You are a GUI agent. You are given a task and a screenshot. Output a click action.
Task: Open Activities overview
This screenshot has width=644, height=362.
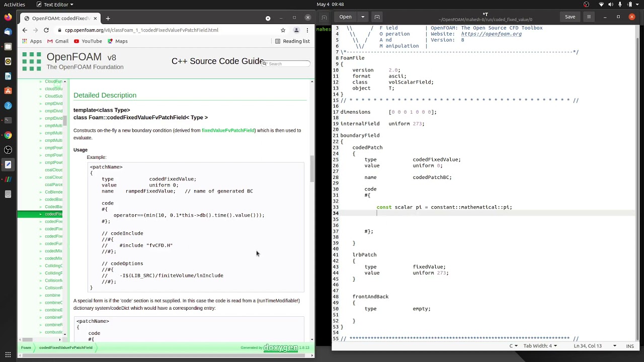click(15, 5)
